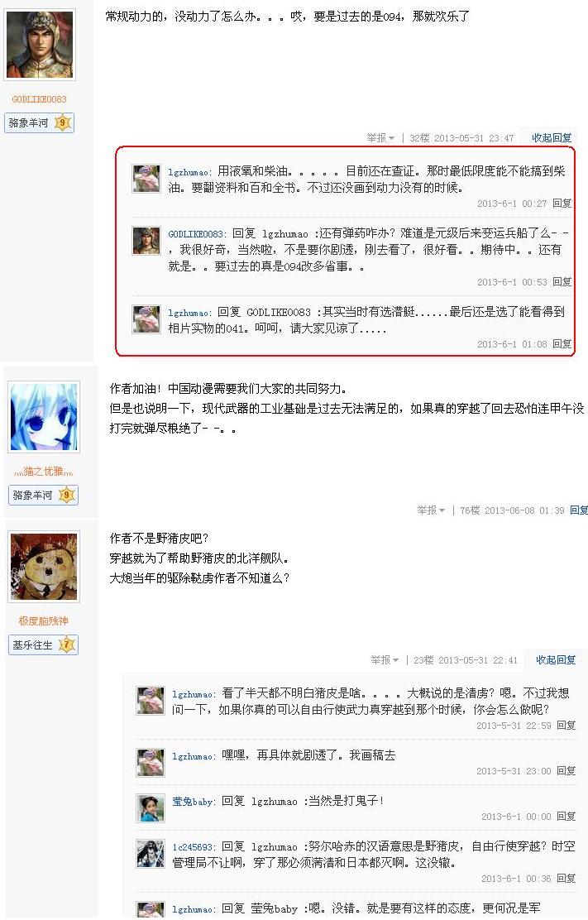Click lgzhumao's avatar in the 01:08 reply

point(146,320)
